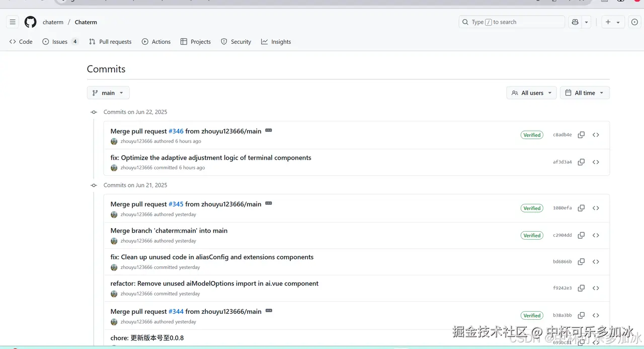Open the create new plus menu

pos(613,22)
